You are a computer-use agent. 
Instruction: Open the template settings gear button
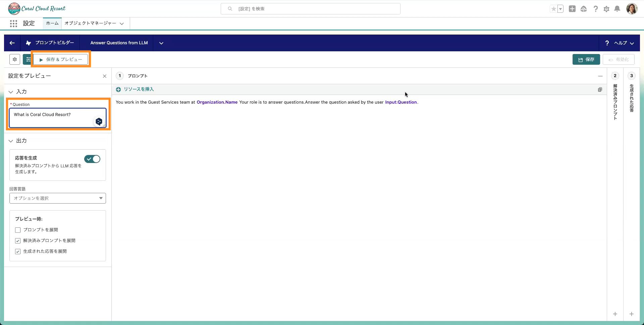[15, 59]
